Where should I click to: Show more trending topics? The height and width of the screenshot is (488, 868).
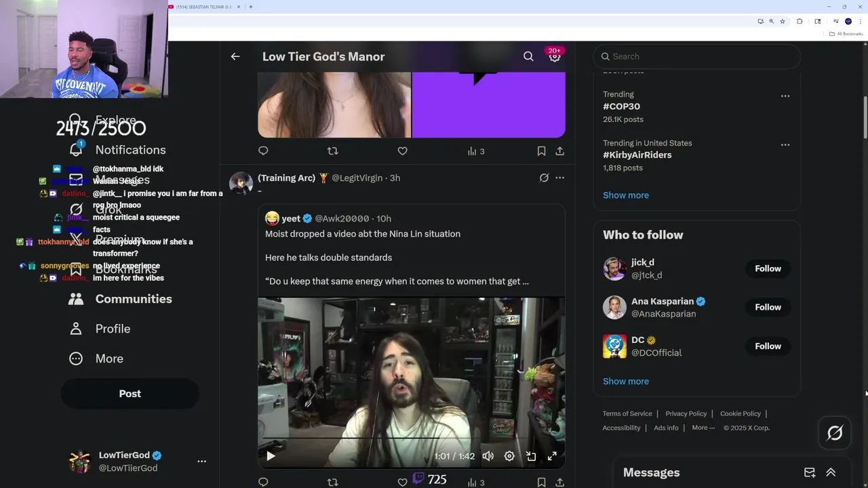coord(626,195)
